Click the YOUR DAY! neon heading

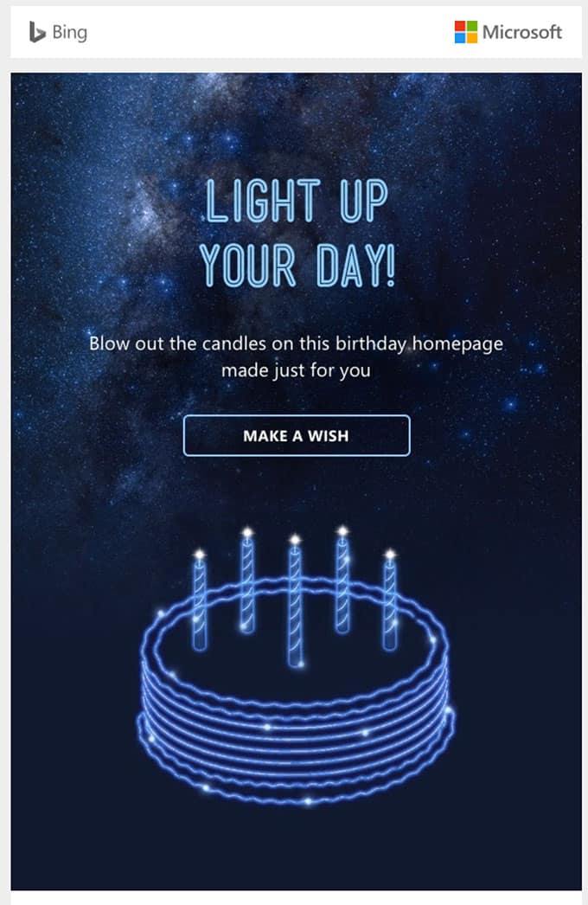297,266
